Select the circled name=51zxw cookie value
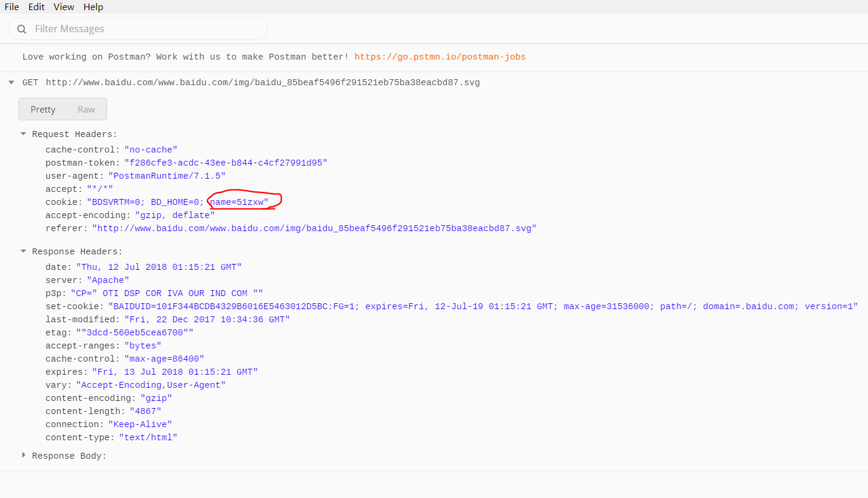Image resolution: width=868 pixels, height=498 pixels. coord(241,201)
